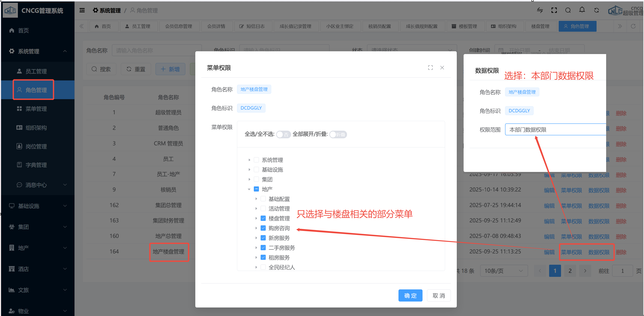Click the 取消 button

click(438, 296)
